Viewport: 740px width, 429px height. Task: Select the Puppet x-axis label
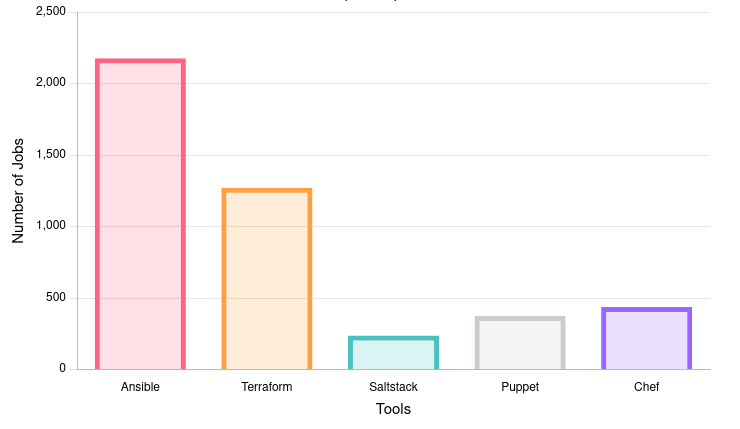click(520, 386)
